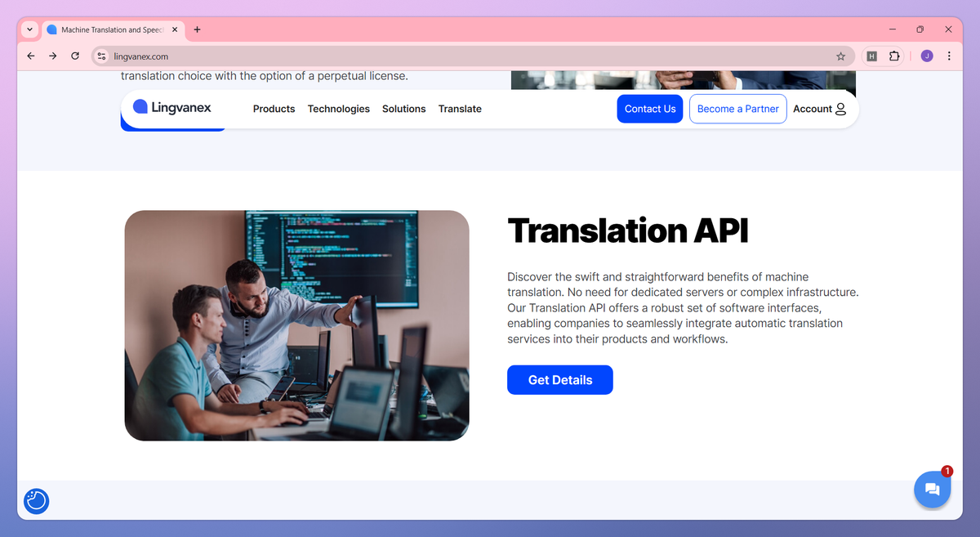
Task: Click the developers at computers image
Action: pyautogui.click(x=296, y=325)
